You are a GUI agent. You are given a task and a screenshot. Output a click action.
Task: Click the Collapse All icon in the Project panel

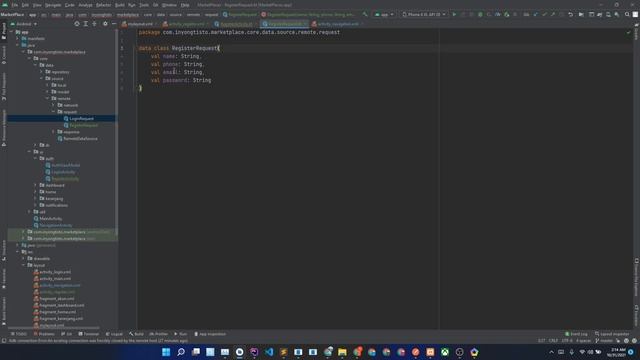pos(94,24)
